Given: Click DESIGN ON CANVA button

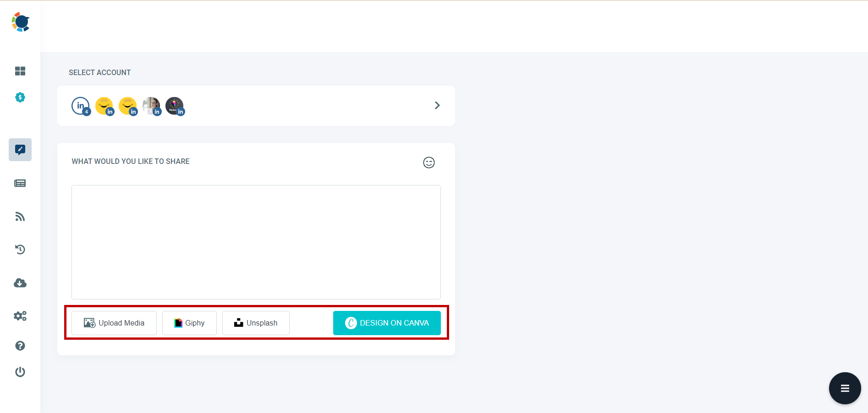Looking at the screenshot, I should click(x=387, y=323).
